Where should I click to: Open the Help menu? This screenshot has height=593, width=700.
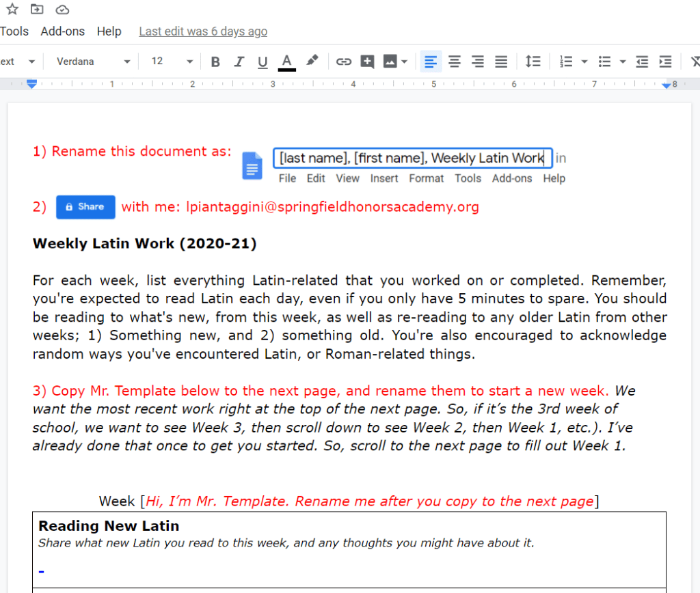[x=109, y=31]
